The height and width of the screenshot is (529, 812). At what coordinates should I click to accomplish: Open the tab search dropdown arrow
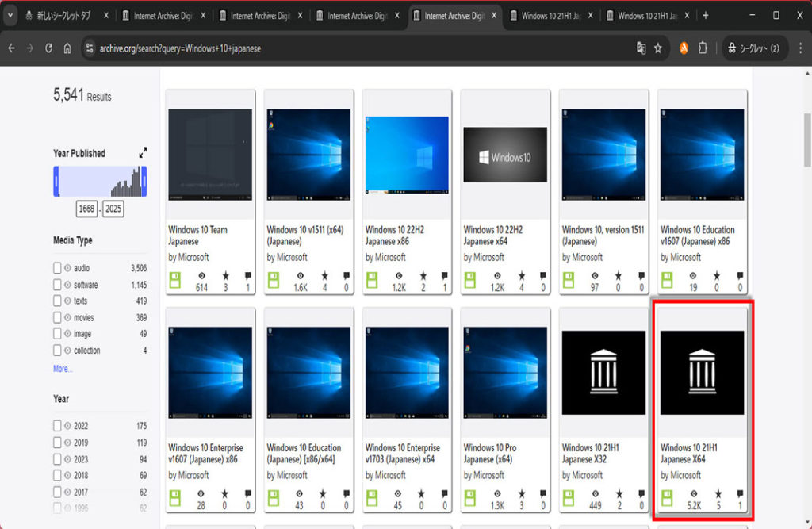click(x=11, y=16)
